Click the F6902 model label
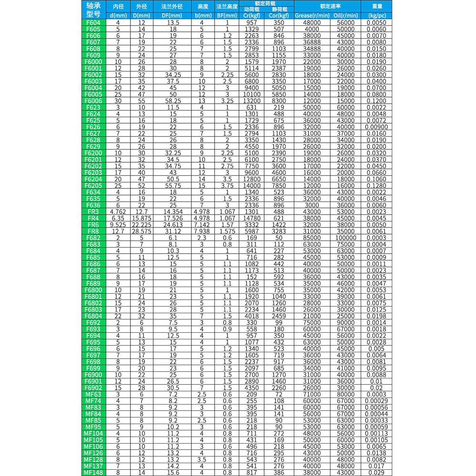The width and height of the screenshot is (476, 476). [x=93, y=387]
